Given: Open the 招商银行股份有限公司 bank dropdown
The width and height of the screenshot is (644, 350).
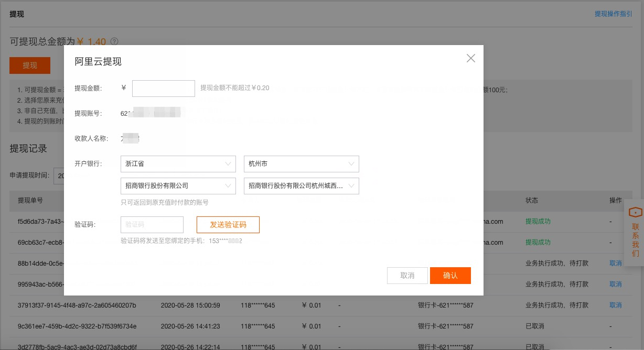Looking at the screenshot, I should pos(178,186).
